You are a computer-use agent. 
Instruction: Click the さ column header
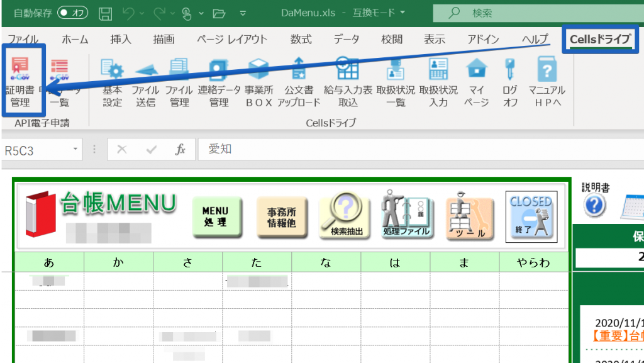(187, 262)
